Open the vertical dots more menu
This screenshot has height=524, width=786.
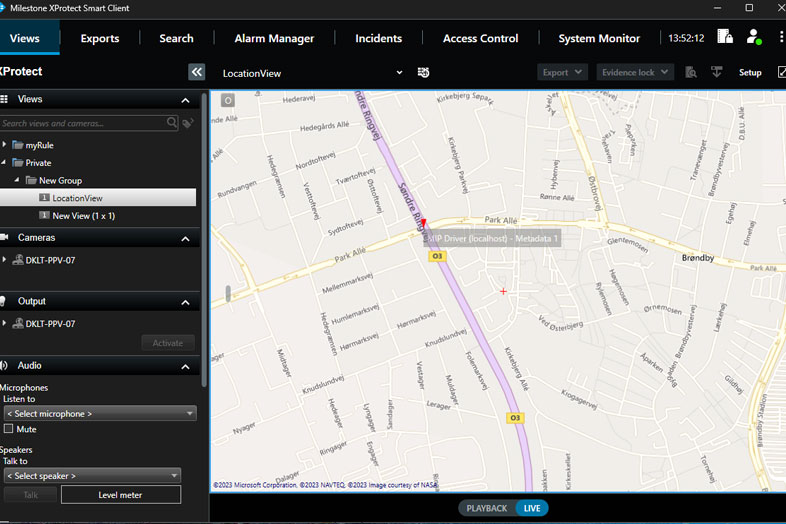click(780, 37)
